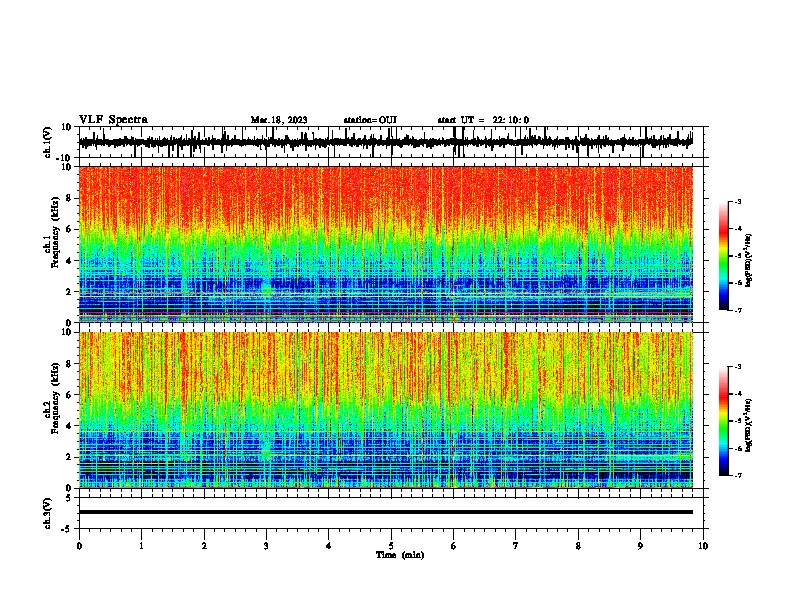Click the ch.1 voltage waveform trace

(385, 142)
